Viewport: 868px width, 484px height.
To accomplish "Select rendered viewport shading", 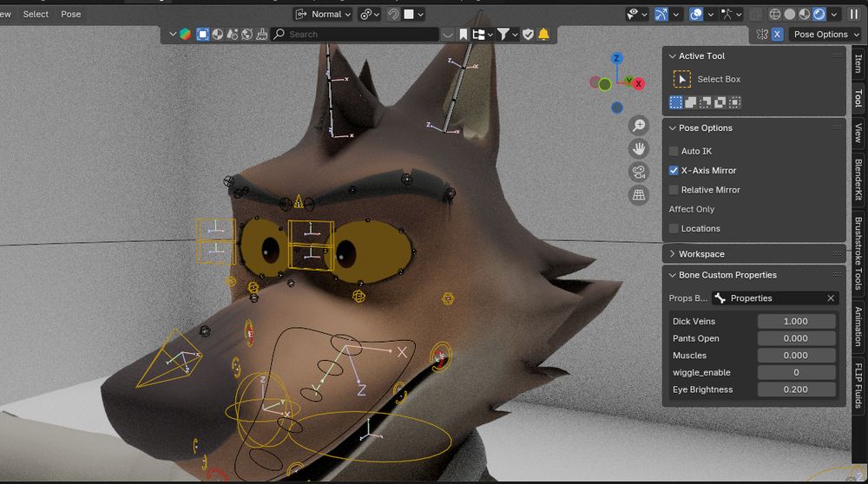I will 819,15.
